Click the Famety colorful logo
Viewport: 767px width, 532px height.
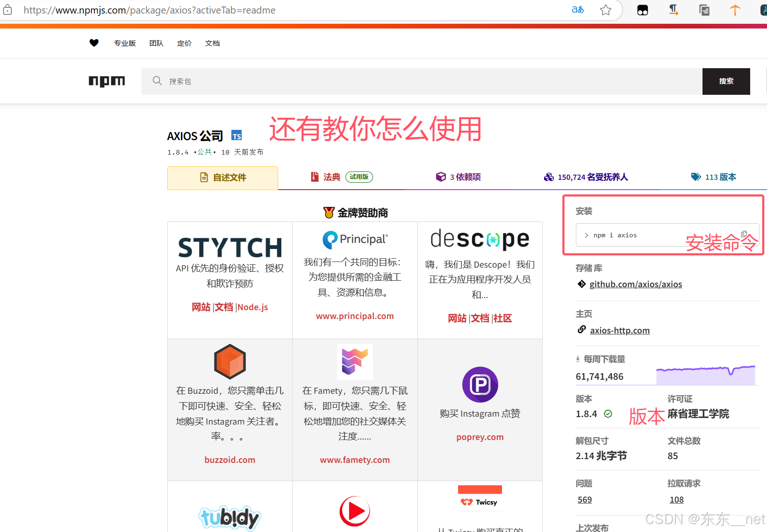[355, 362]
